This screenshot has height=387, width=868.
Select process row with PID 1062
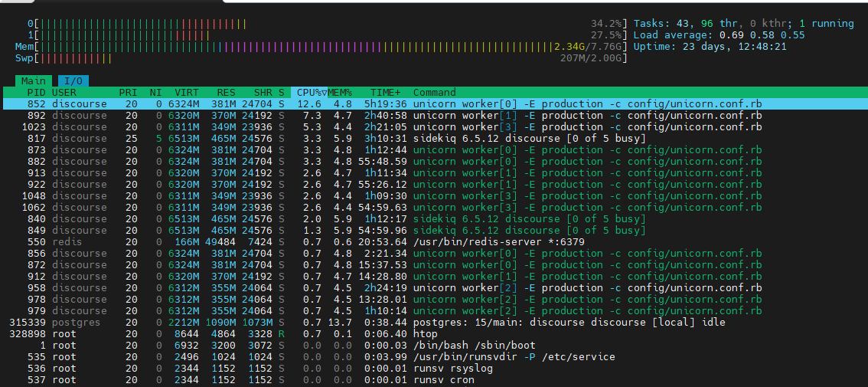click(x=434, y=208)
